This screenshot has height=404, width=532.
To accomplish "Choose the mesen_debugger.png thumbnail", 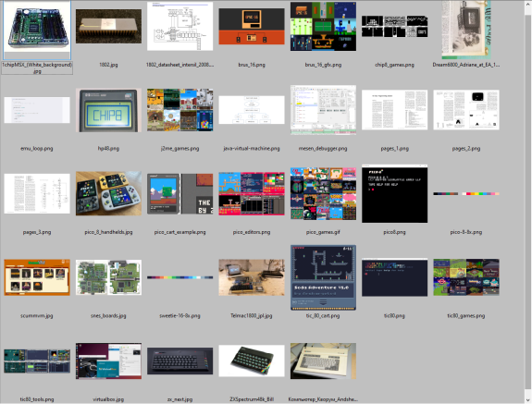I will [x=323, y=110].
